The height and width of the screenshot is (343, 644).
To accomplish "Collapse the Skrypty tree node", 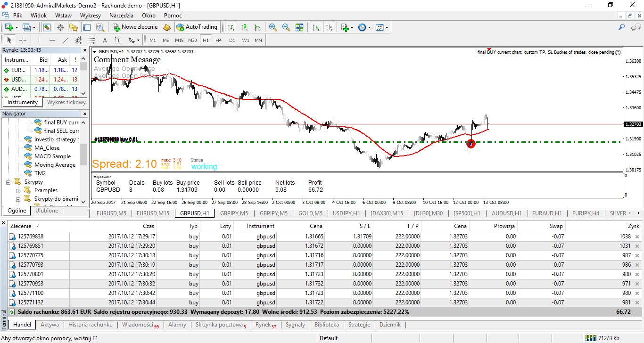I will pos(8,182).
